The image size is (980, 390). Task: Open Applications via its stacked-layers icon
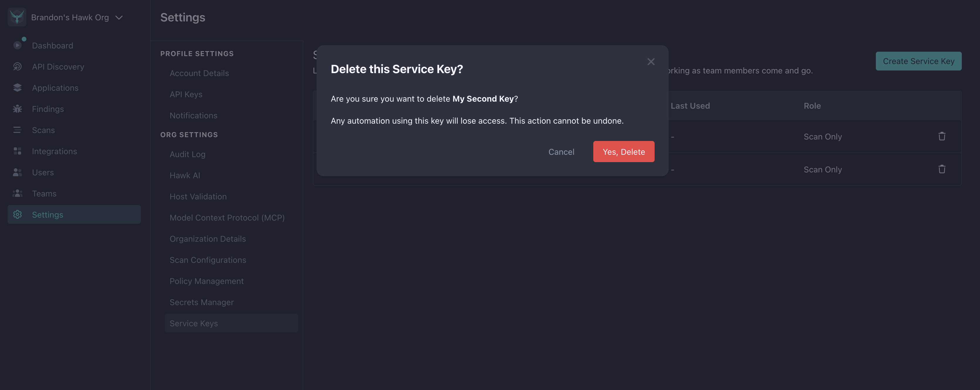17,88
